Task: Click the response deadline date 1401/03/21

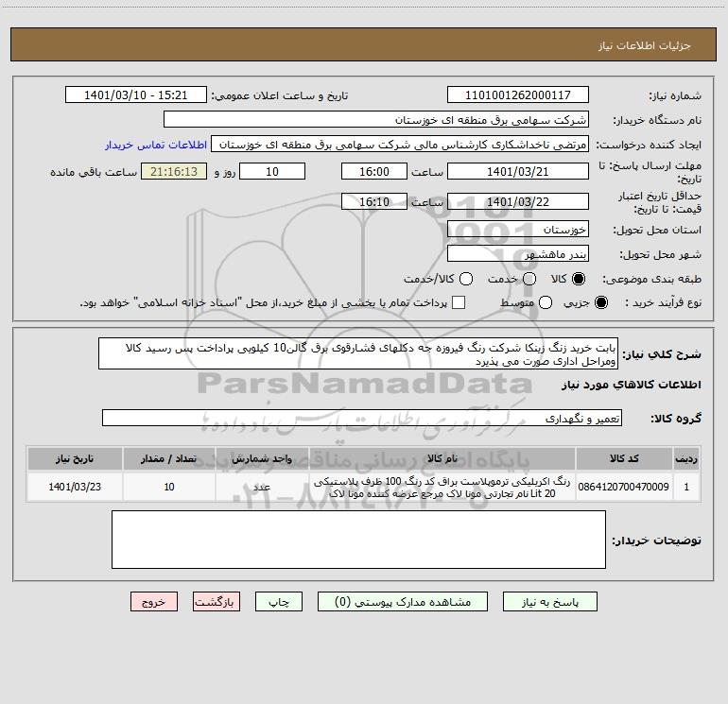Action: [x=518, y=171]
